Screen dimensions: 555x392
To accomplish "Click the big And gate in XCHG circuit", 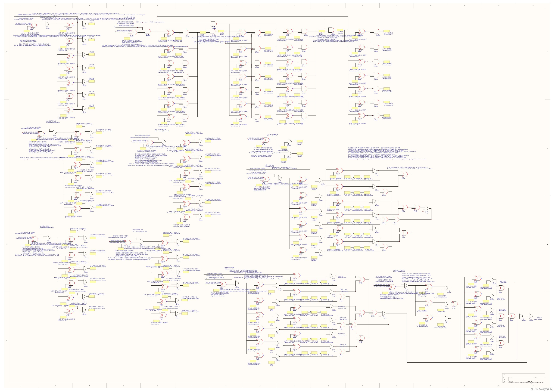I will (214, 24).
